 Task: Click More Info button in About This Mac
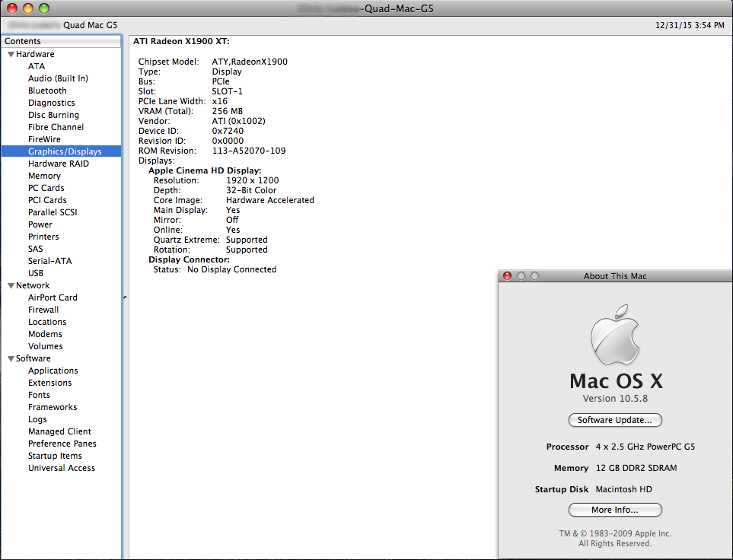tap(615, 510)
